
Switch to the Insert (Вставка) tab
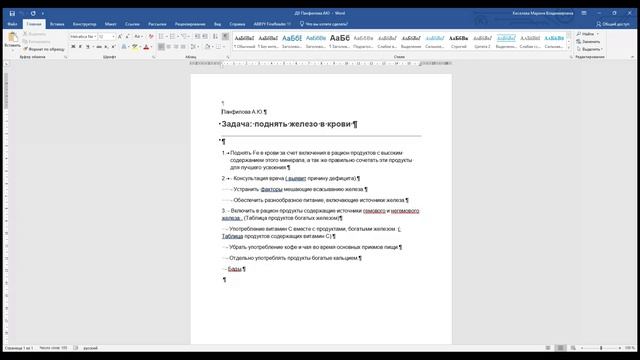click(x=57, y=24)
